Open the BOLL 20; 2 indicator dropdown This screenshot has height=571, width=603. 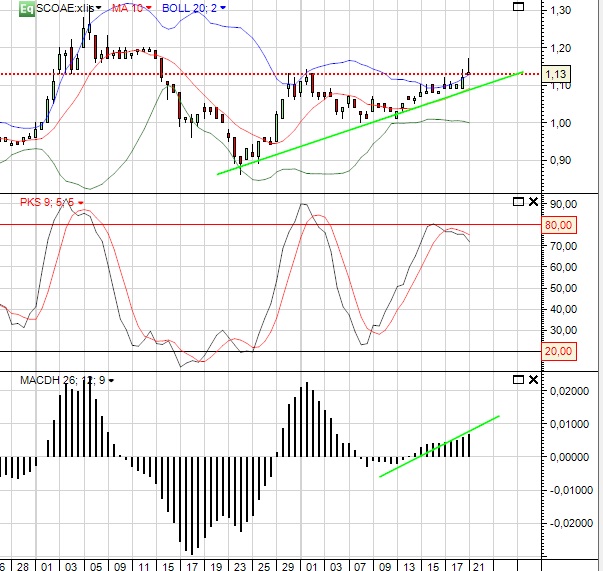tap(223, 8)
